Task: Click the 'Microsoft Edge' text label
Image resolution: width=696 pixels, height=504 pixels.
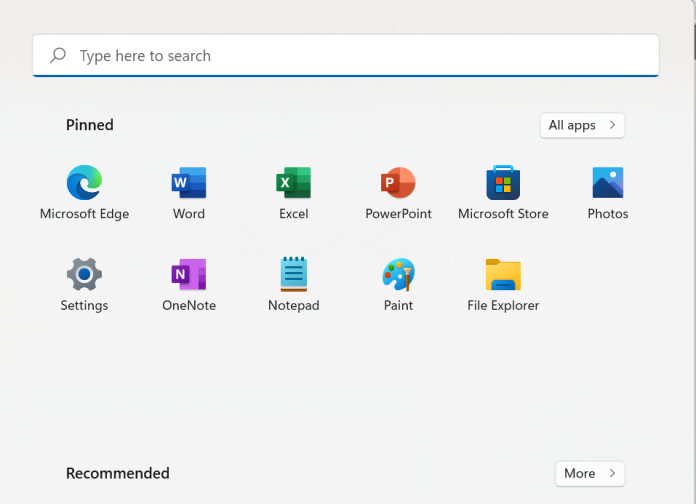Action: [84, 214]
